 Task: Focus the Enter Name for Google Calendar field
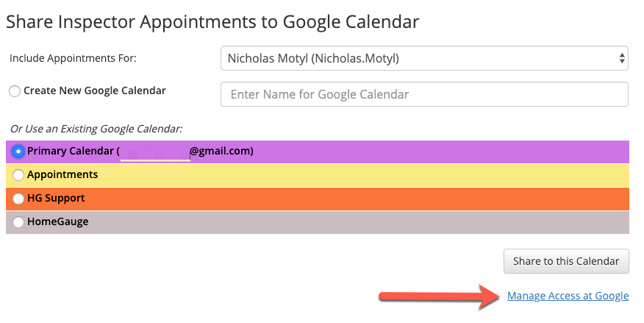424,94
